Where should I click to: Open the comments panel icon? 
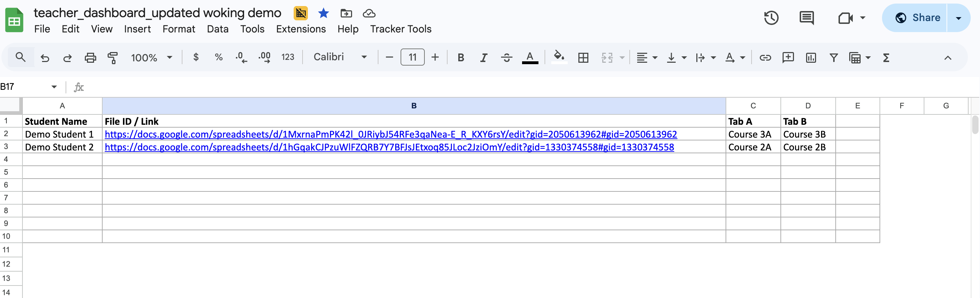806,18
